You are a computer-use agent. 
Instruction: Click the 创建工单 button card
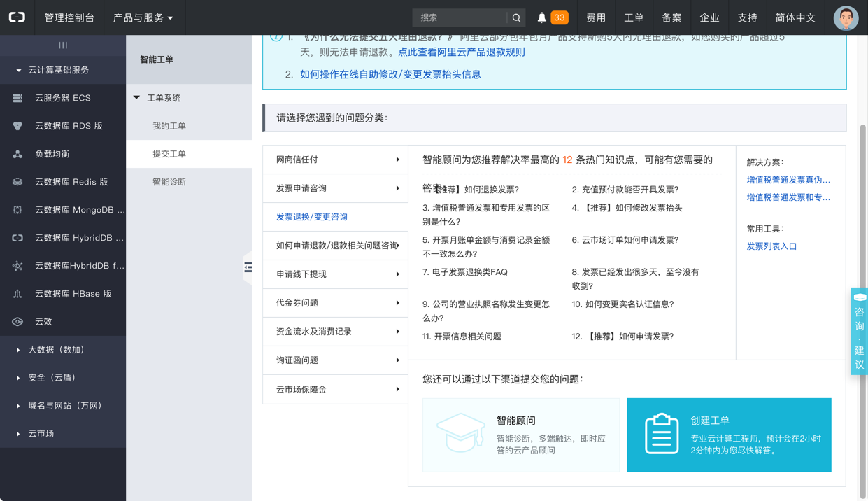tap(729, 435)
